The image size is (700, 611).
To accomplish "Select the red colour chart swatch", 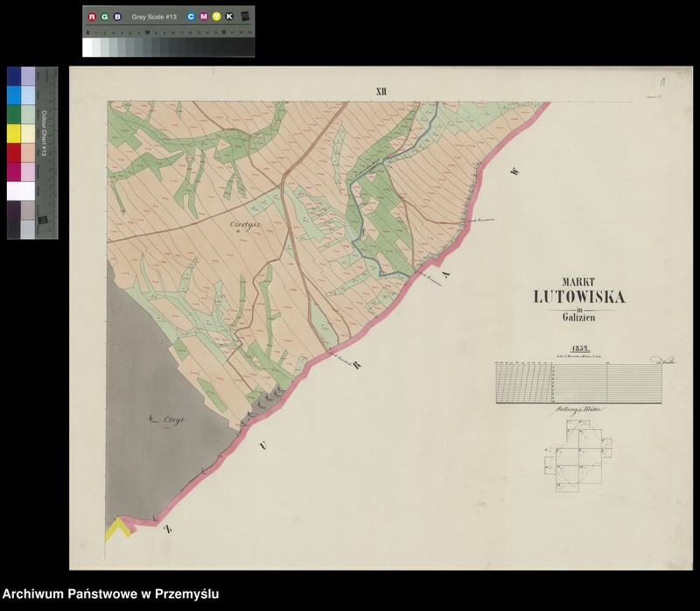I will pyautogui.click(x=14, y=152).
